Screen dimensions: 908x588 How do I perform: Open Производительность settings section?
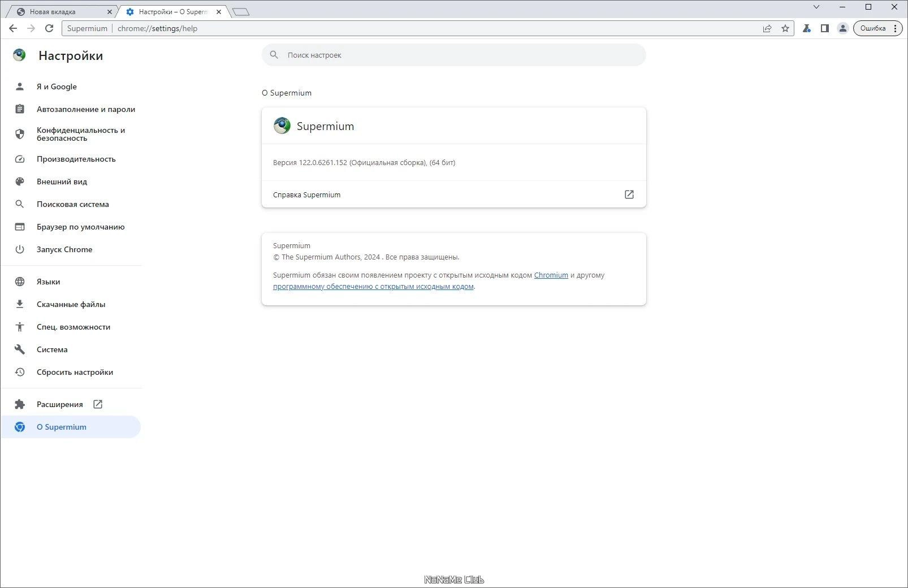pos(71,159)
